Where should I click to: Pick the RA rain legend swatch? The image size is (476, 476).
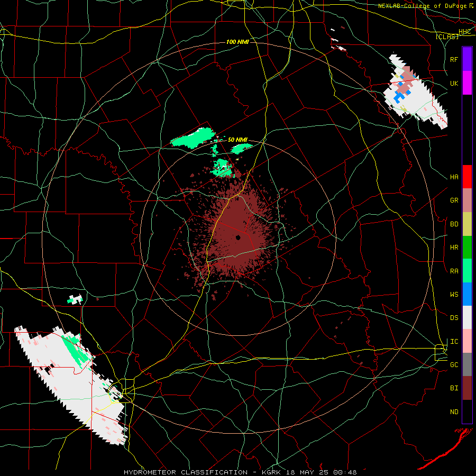(467, 271)
